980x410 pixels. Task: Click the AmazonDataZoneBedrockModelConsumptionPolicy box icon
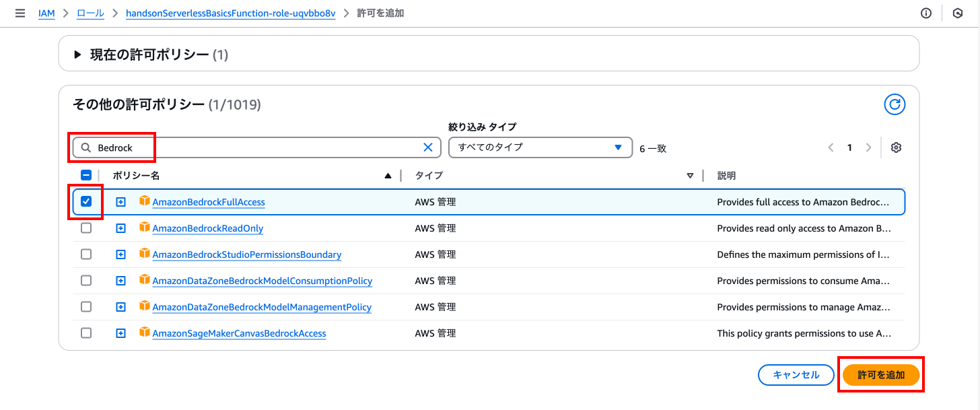point(144,279)
